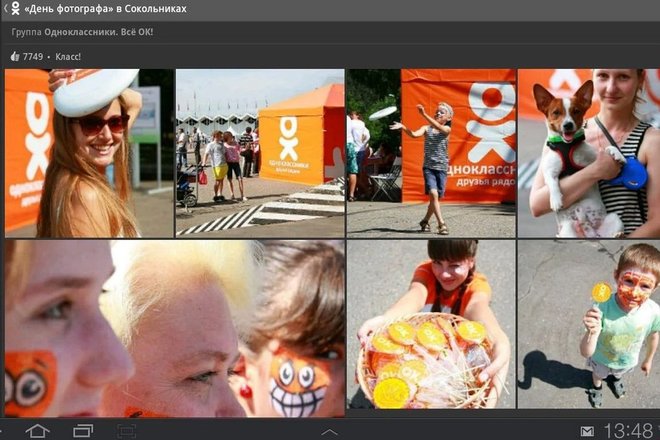The height and width of the screenshot is (440, 660).
Task: Open photo of boy holding lollipop
Action: click(589, 324)
